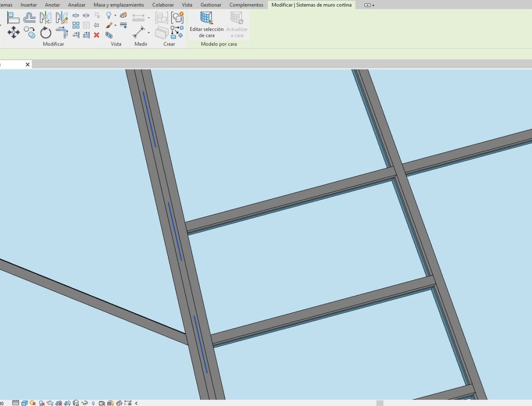
Task: Open the Gestionar ribbon tab
Action: coord(211,5)
